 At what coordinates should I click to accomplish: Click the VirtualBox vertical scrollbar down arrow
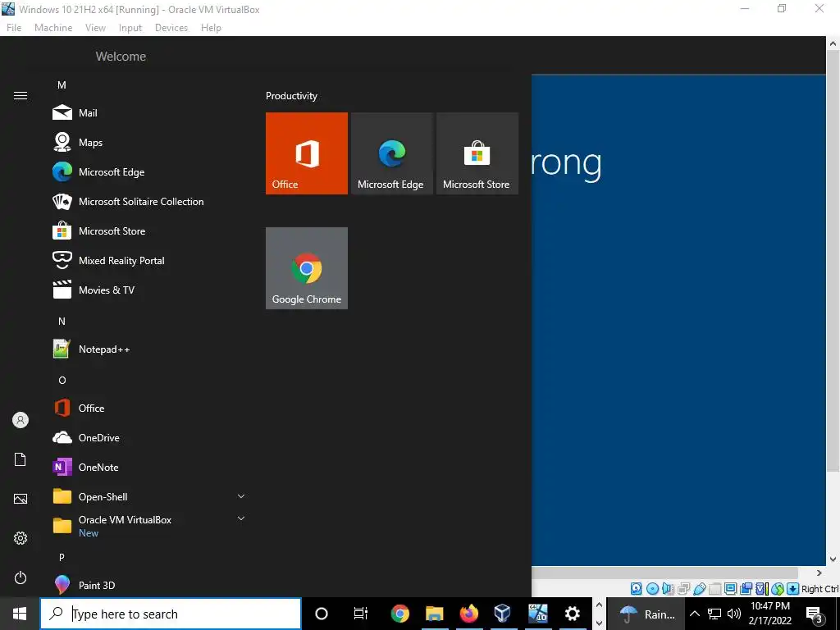click(833, 559)
